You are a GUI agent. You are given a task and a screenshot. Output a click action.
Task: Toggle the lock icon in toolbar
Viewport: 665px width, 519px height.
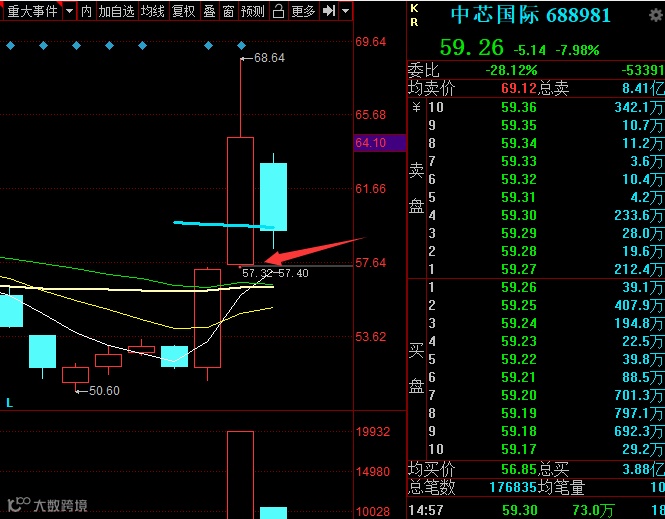click(278, 11)
